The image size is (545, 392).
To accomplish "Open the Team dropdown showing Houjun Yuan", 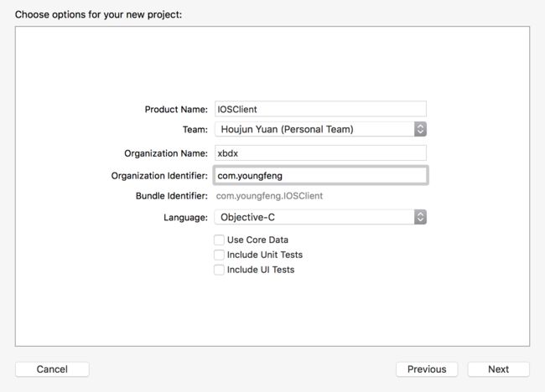I will coord(320,129).
